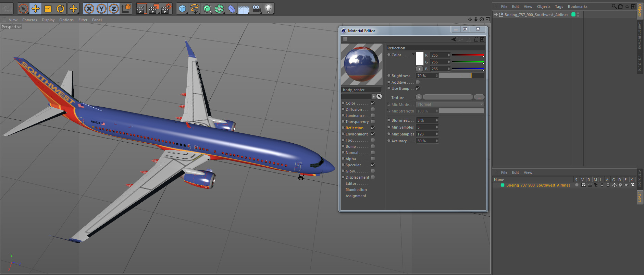Open the Reflection channel settings

[x=355, y=128]
